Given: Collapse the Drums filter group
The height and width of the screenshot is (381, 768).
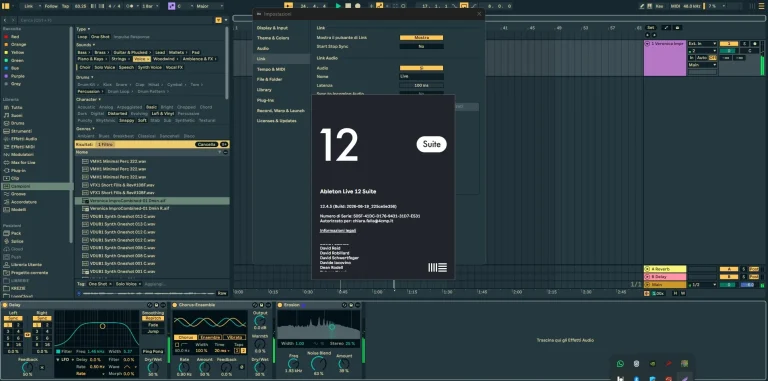Looking at the screenshot, I should (84, 77).
